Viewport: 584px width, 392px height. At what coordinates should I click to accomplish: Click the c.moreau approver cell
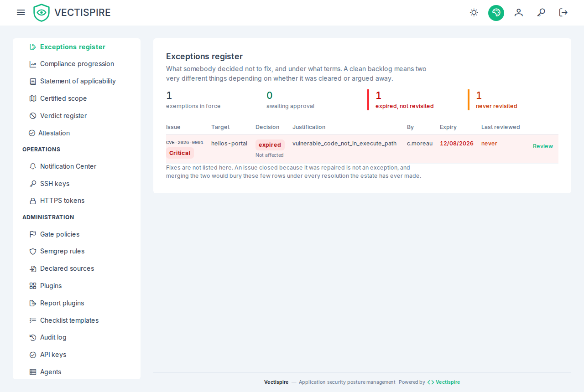[420, 143]
